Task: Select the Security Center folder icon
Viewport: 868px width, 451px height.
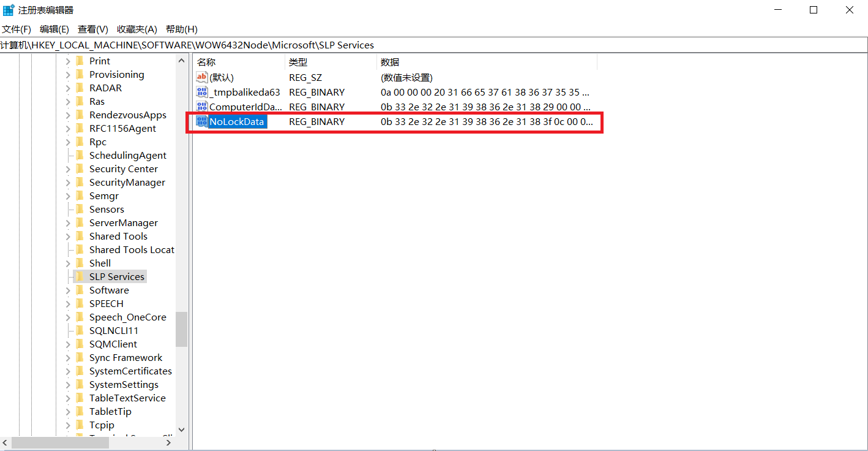Action: coord(80,169)
